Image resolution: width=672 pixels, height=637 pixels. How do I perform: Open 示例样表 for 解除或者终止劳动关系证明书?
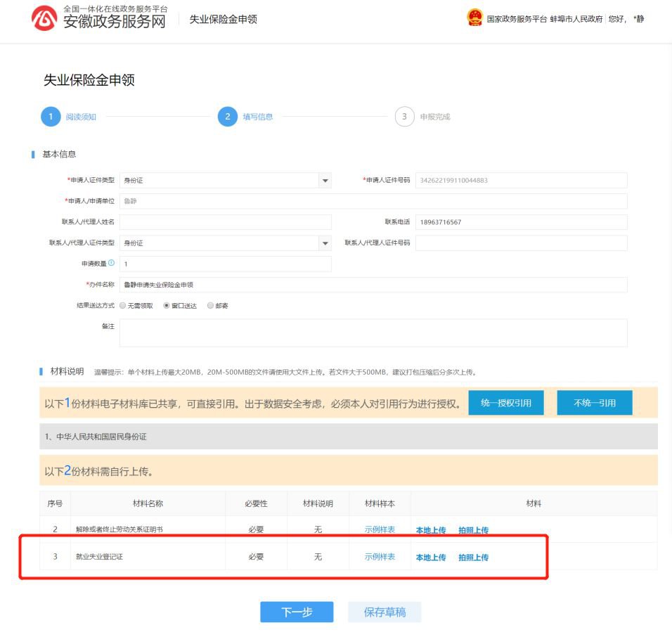tap(380, 529)
